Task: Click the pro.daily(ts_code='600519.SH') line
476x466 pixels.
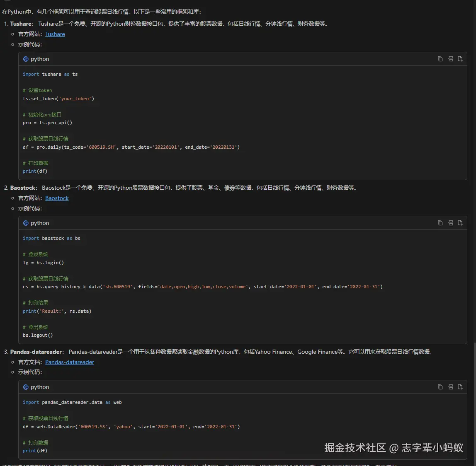Action: pos(131,147)
